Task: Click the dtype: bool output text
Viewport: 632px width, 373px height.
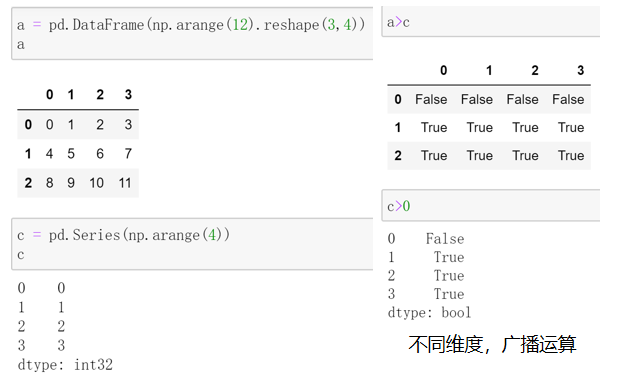Action: (429, 313)
